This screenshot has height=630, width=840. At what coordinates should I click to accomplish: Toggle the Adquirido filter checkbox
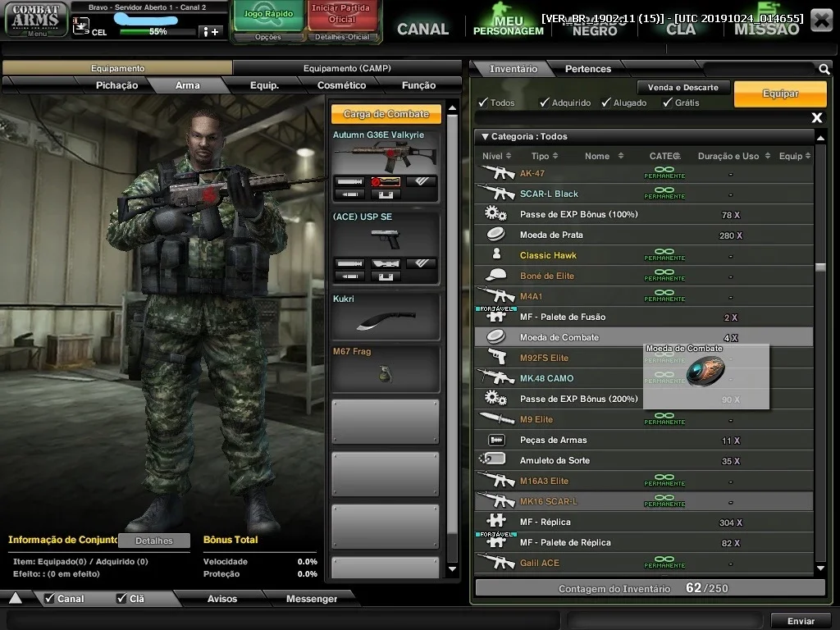(545, 103)
